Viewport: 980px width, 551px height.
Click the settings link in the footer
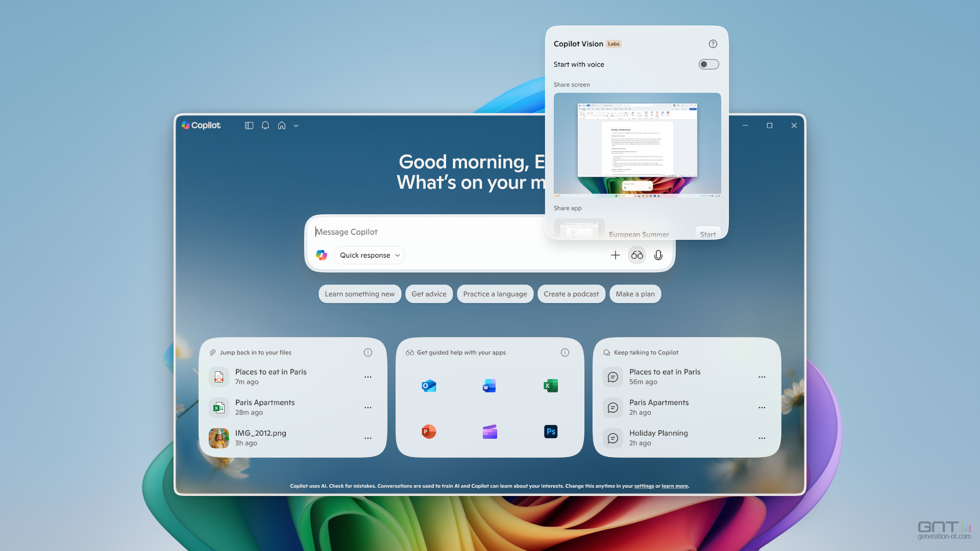(644, 486)
